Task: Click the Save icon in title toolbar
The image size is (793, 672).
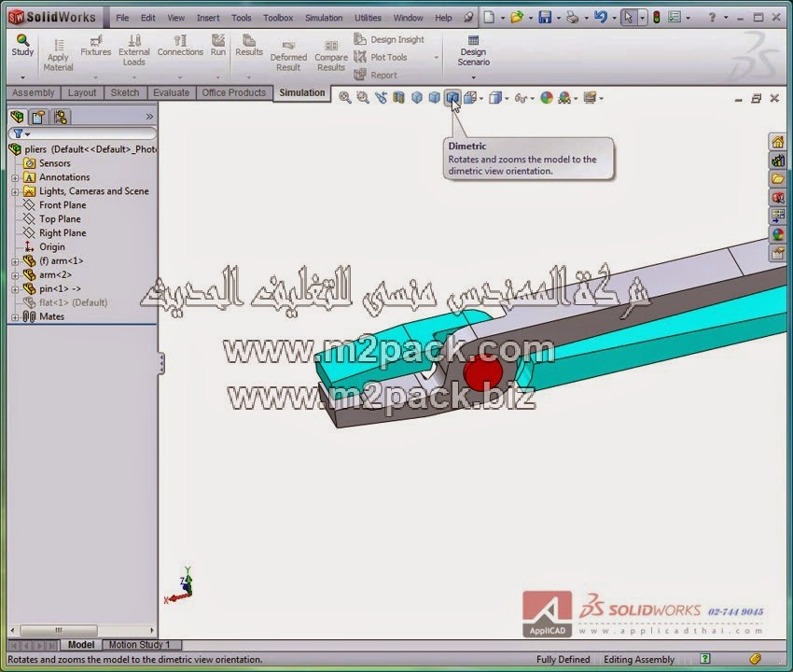Action: click(545, 18)
